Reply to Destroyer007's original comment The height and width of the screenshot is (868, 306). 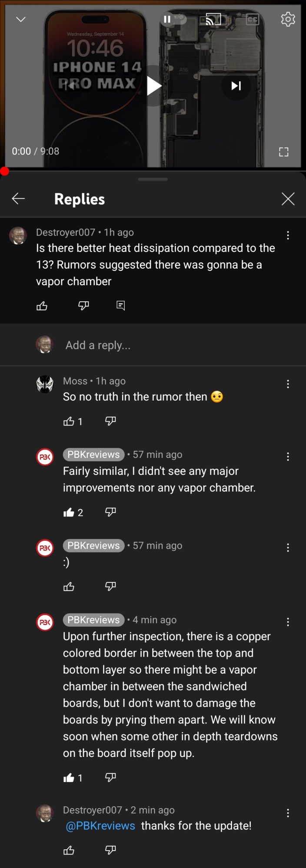tap(121, 306)
